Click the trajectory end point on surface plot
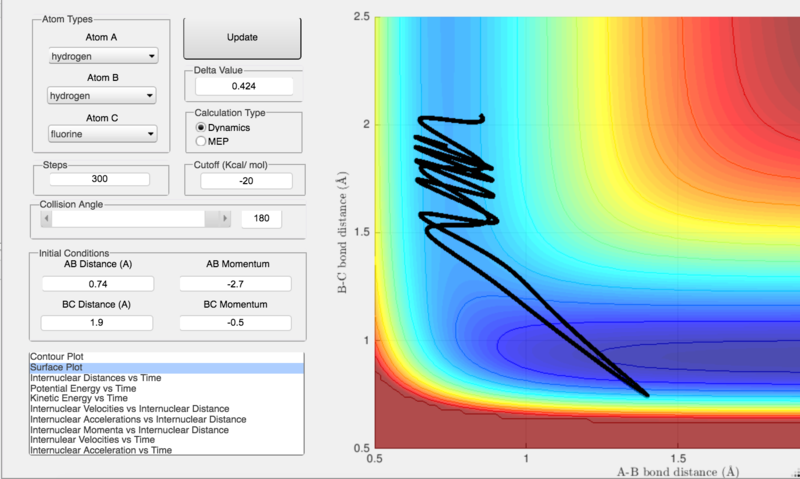Screen dimensions: 800x479 click(x=481, y=117)
